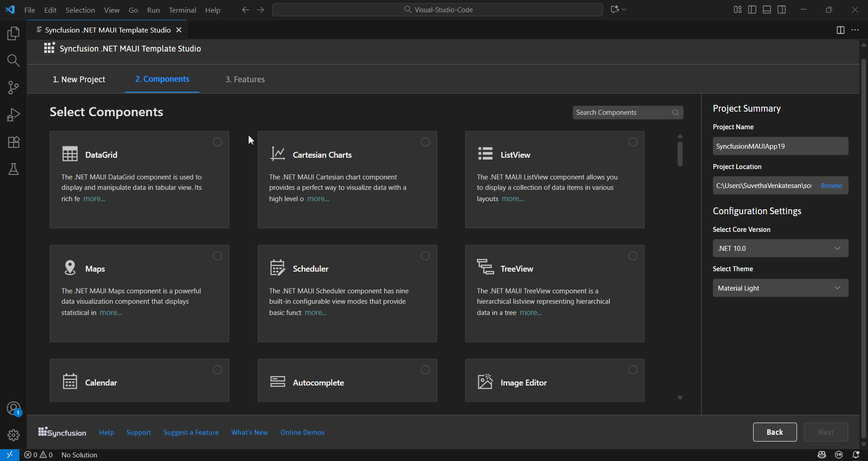
Task: Open the Search view in activity bar
Action: [14, 61]
